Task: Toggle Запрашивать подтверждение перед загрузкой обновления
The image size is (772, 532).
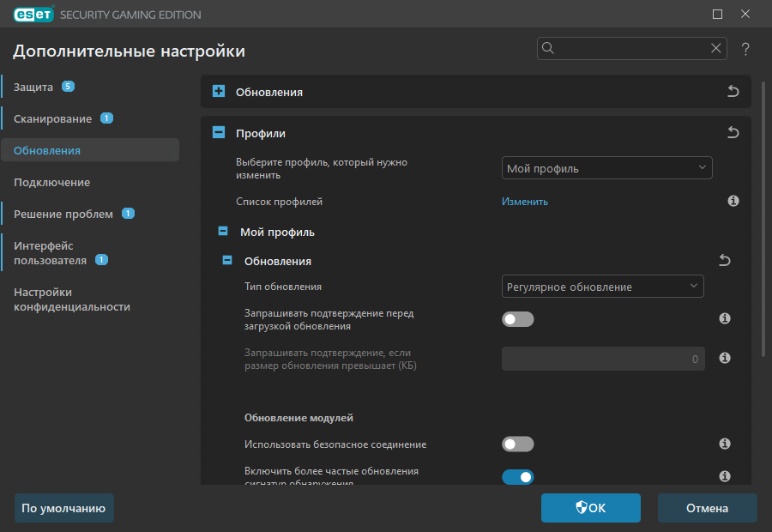Action: click(517, 319)
